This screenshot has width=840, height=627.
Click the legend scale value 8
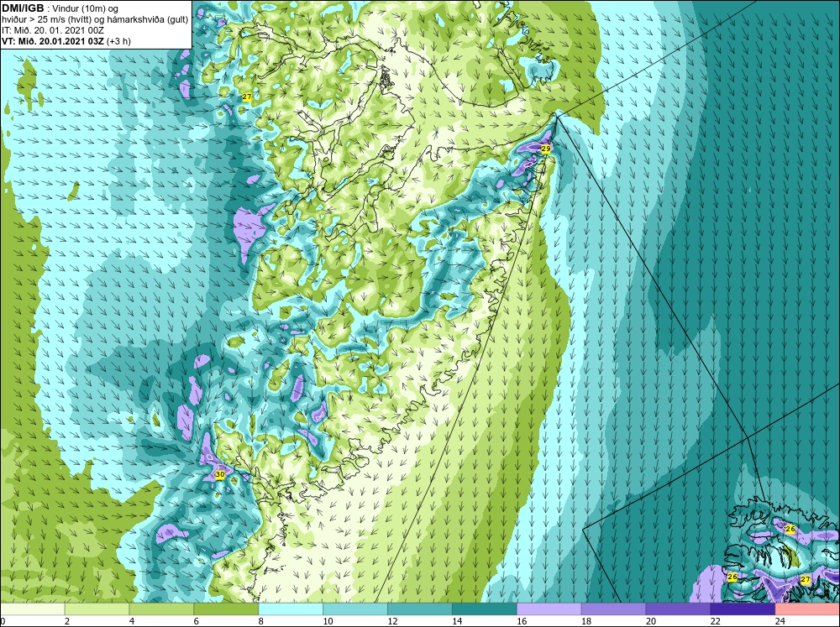[x=261, y=621]
